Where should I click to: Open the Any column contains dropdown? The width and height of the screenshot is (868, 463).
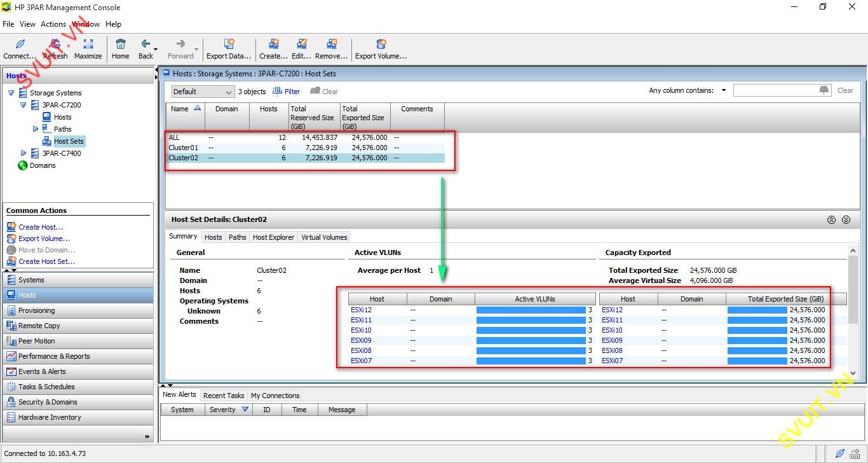(x=724, y=90)
